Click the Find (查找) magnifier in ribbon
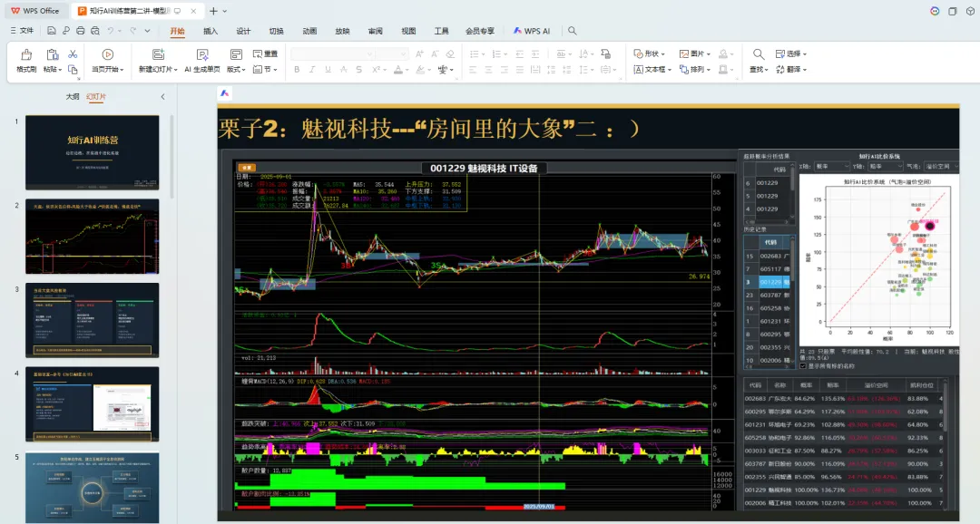The height and width of the screenshot is (524, 980). click(x=758, y=54)
